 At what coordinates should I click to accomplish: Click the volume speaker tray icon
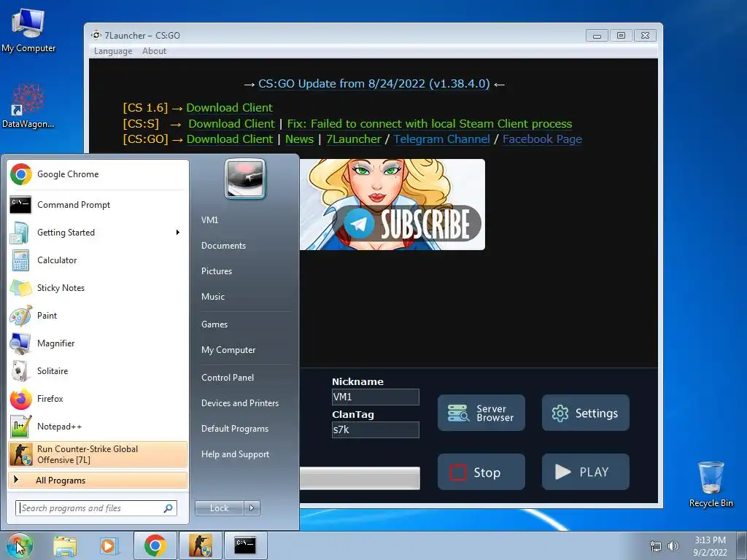point(673,546)
